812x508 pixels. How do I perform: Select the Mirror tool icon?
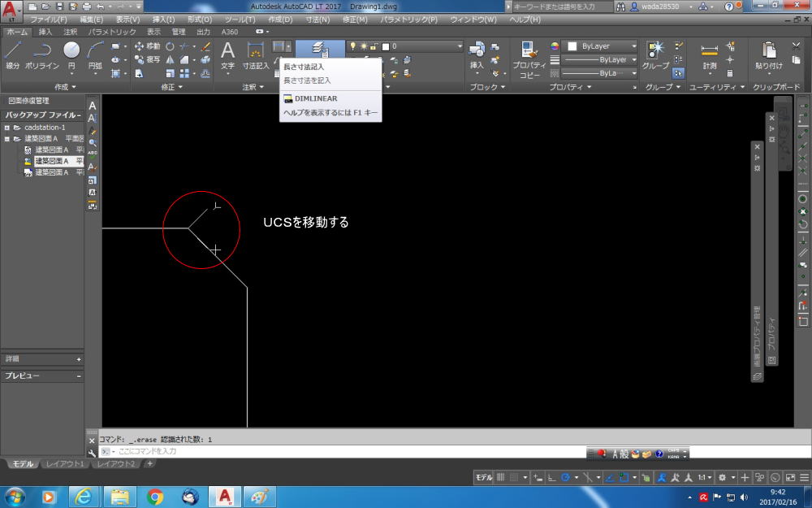[x=170, y=59]
